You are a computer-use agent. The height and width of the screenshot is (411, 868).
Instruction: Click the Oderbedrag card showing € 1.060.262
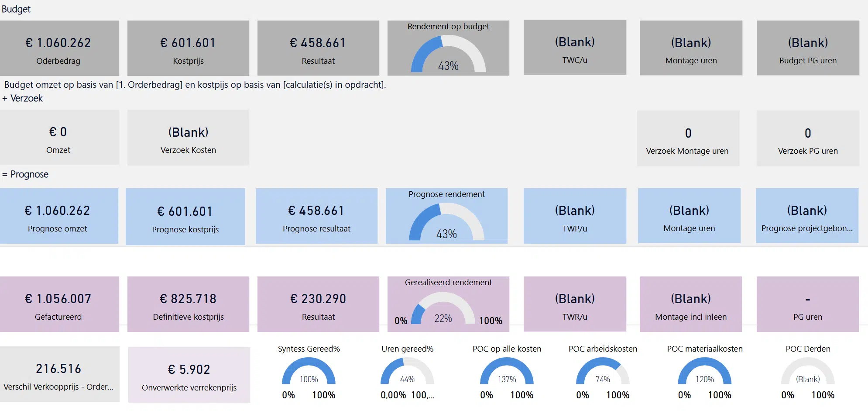tap(59, 48)
